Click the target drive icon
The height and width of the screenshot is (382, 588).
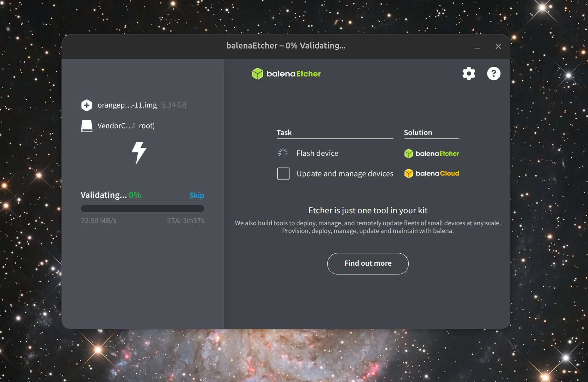pos(87,126)
